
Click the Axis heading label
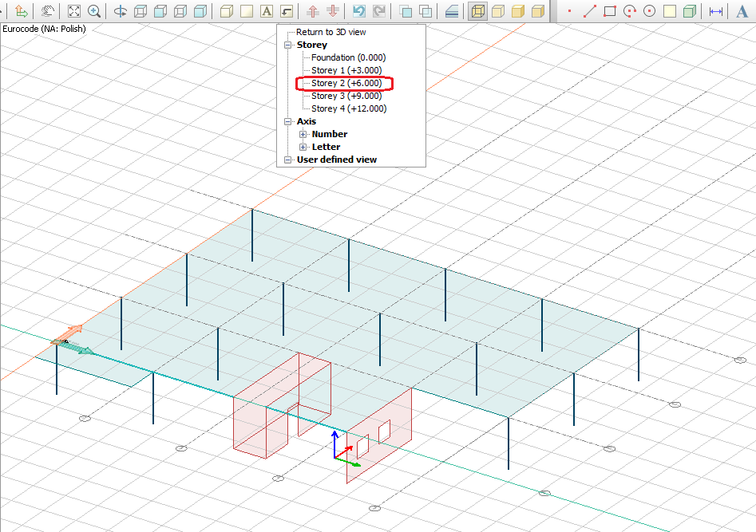pos(307,121)
